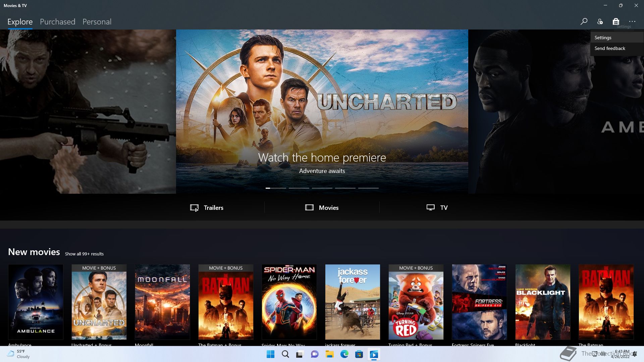This screenshot has height=362, width=644.
Task: Click Show all 99+ results link
Action: 84,254
